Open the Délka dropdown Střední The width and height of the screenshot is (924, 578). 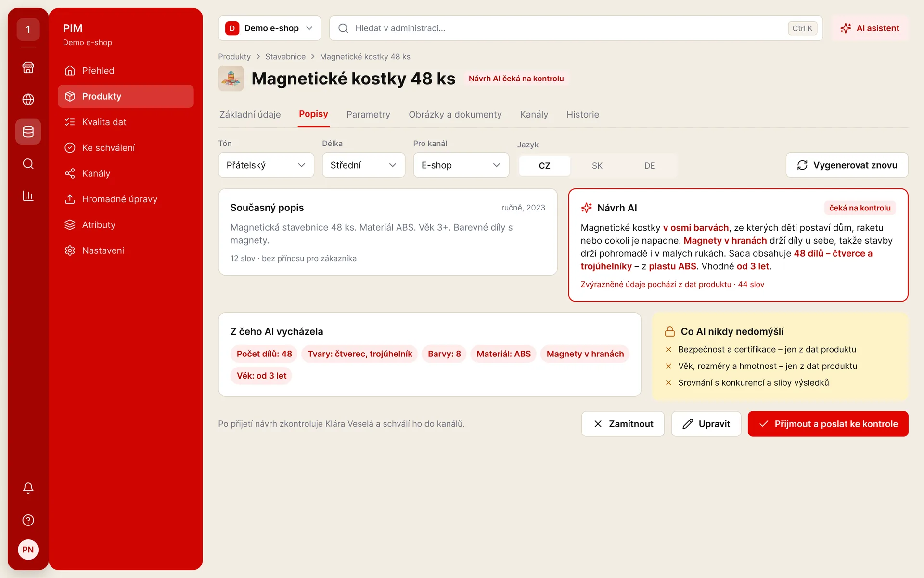click(363, 165)
